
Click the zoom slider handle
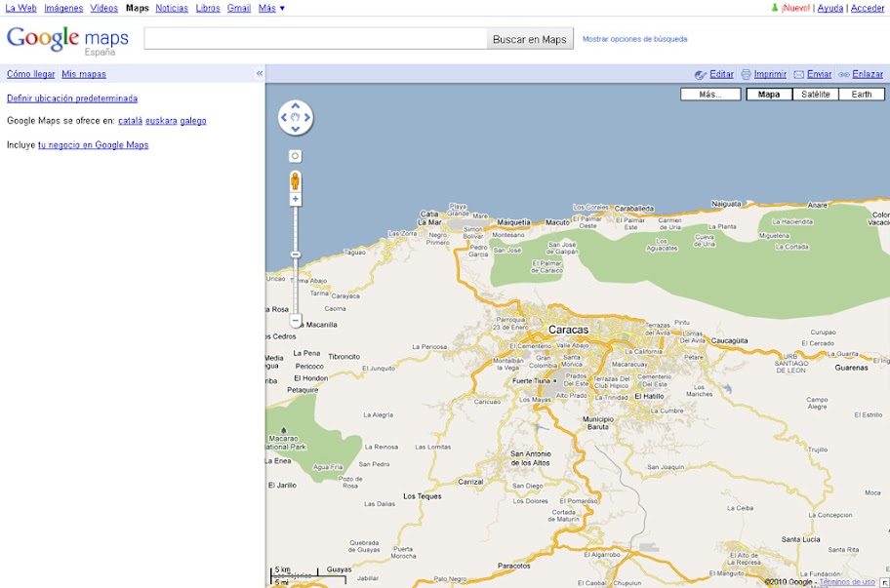tap(295, 255)
